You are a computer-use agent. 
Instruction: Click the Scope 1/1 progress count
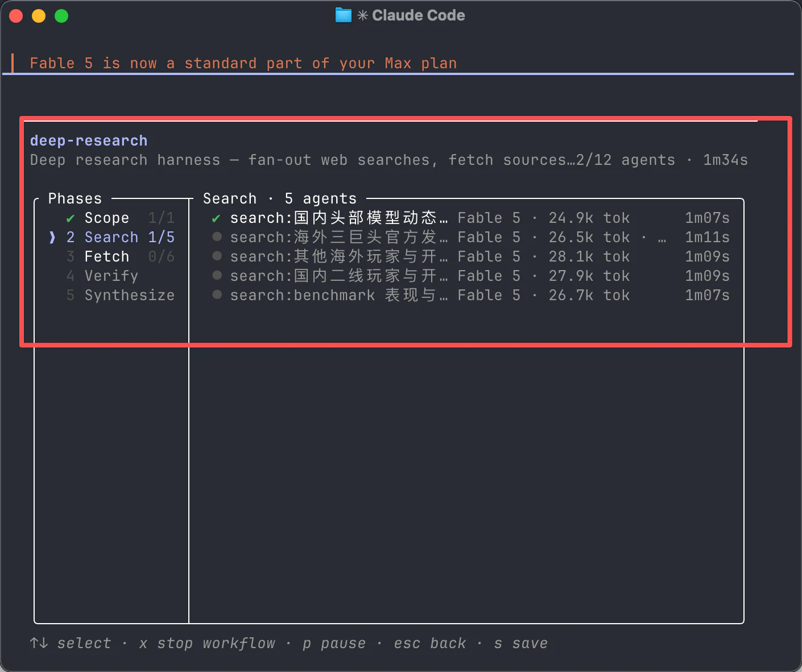tap(162, 218)
